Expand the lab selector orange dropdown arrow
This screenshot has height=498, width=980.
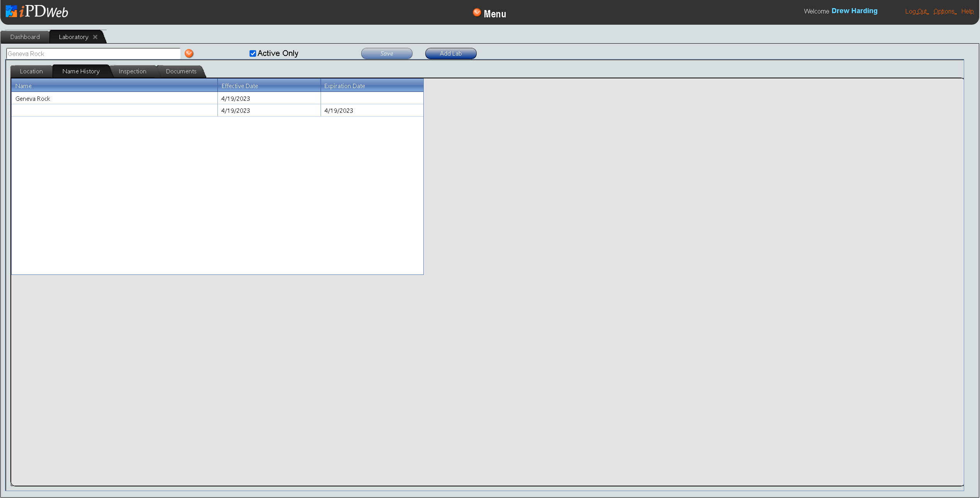[x=189, y=53]
